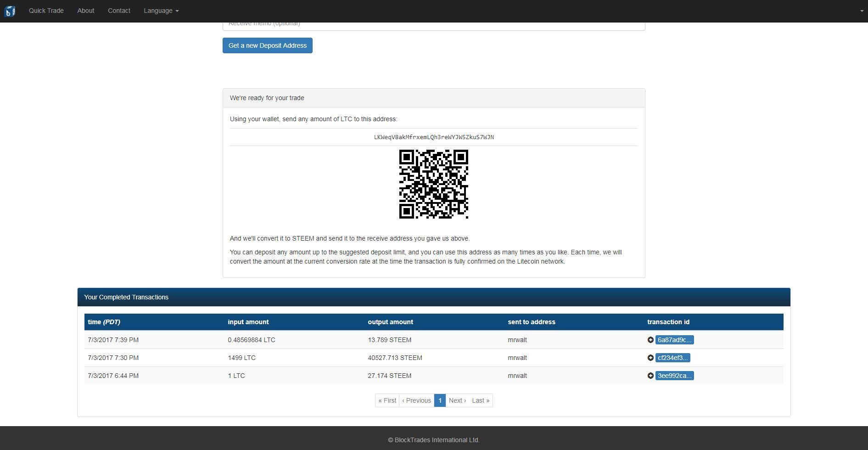The image size is (868, 450).
Task: Open transaction id cf234ef3 link
Action: (672, 358)
